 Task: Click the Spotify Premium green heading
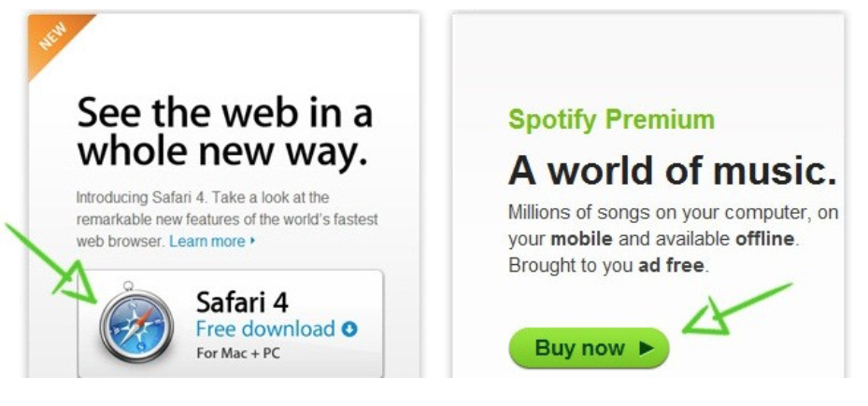coord(611,119)
